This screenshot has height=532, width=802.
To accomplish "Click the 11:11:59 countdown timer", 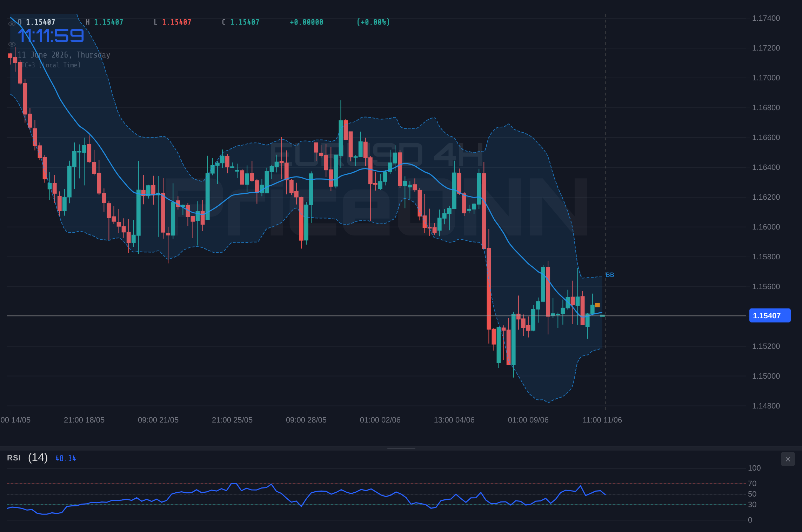I will (51, 36).
